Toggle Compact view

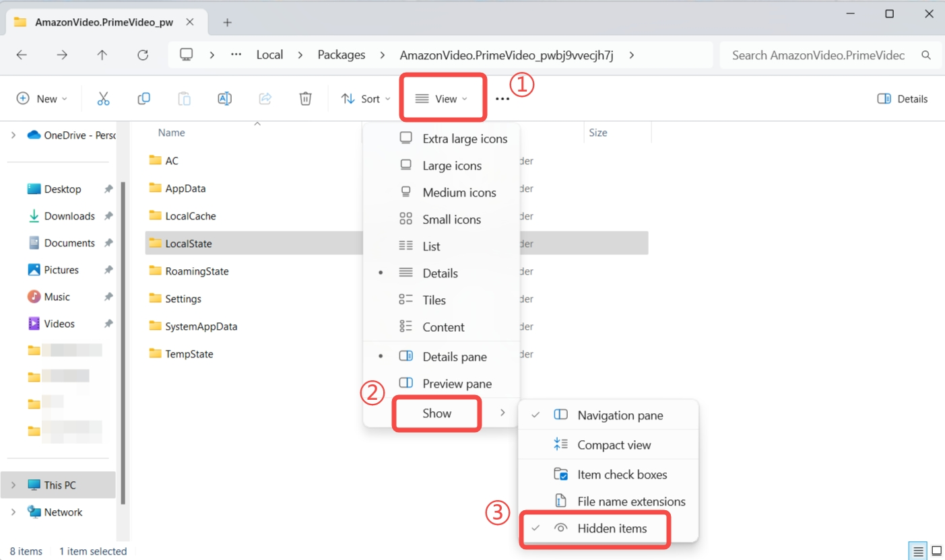[608, 445]
